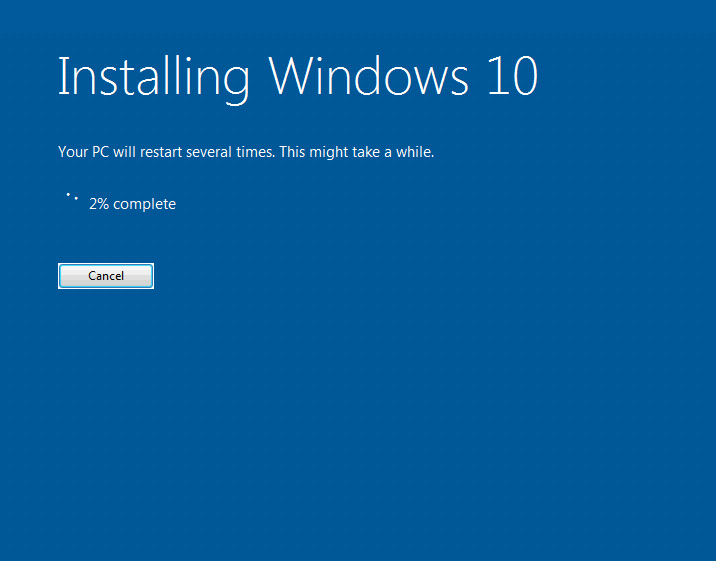Click the Cancel button
716x561 pixels.
tap(105, 276)
